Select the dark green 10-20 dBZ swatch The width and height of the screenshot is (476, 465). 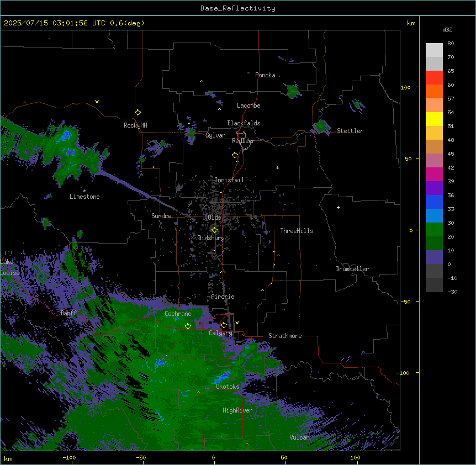click(434, 244)
